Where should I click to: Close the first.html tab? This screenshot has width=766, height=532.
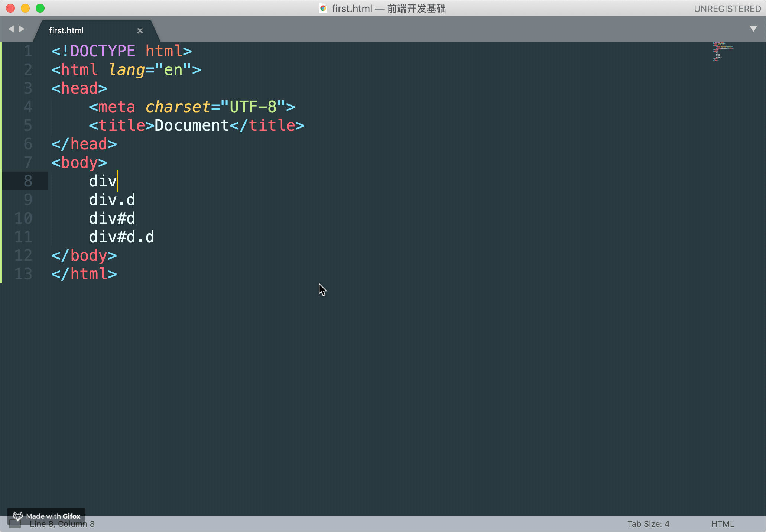click(x=140, y=31)
